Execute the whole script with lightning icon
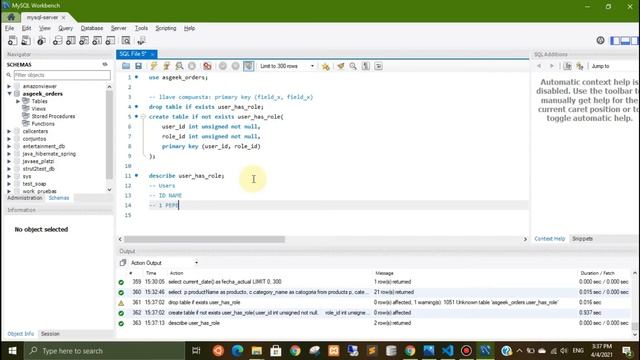Screen dimensions: 640x360 [153, 66]
